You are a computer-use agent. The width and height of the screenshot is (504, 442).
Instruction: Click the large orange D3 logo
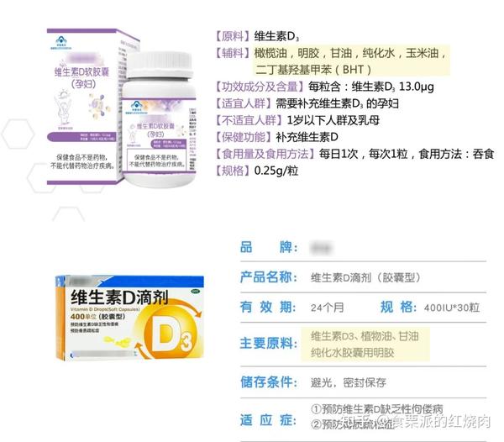(171, 336)
